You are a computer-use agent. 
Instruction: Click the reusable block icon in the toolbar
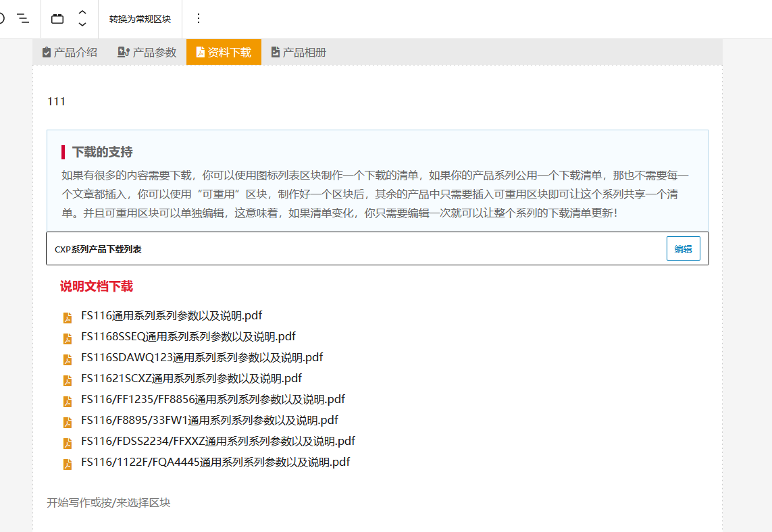pyautogui.click(x=57, y=19)
